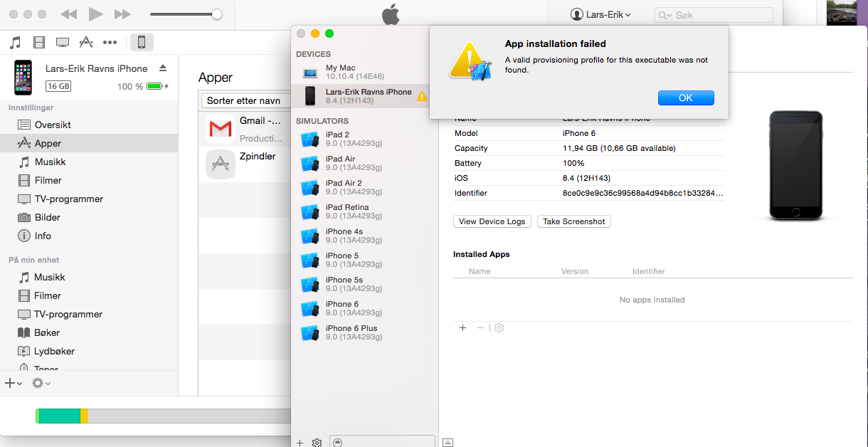Screen dimensions: 868x447
Task: Dismiss the App installation failed alert with OK
Action: pos(686,98)
